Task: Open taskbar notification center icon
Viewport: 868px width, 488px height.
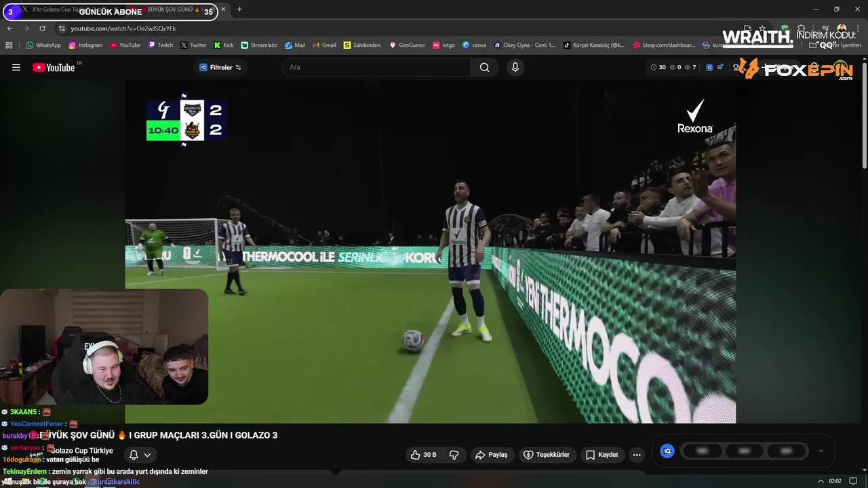Action: click(x=853, y=481)
